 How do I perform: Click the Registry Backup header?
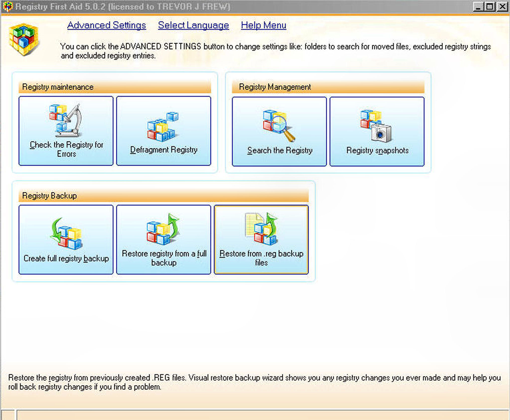(x=164, y=195)
